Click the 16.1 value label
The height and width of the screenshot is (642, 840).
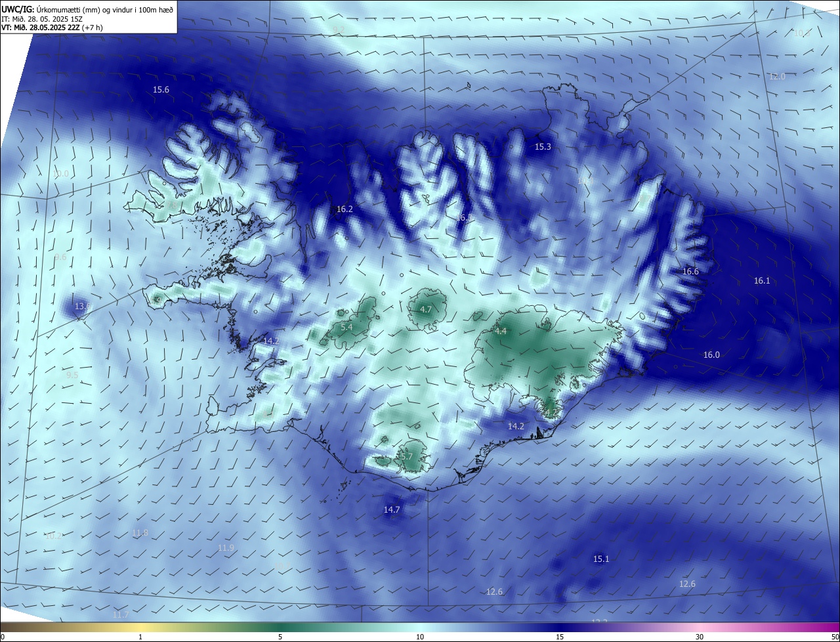[761, 281]
